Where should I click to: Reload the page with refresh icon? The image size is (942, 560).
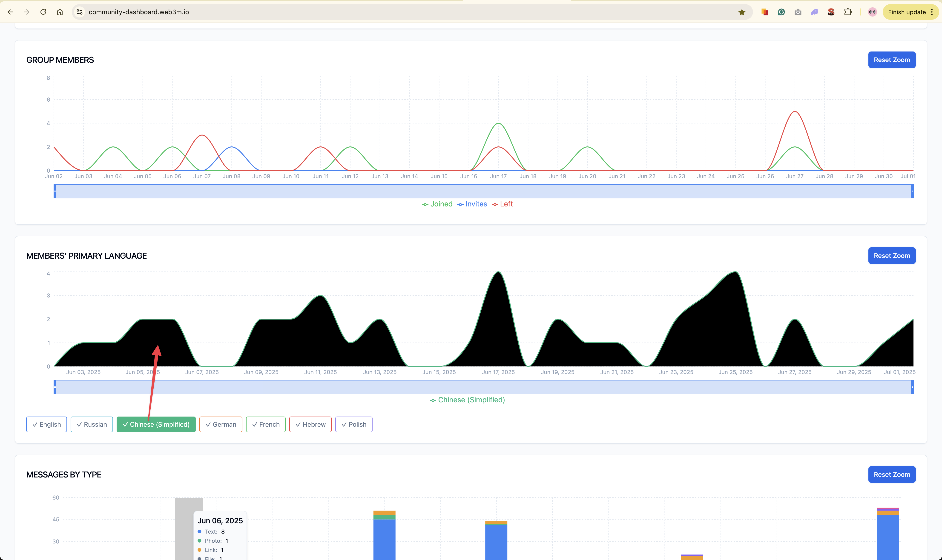(x=43, y=12)
